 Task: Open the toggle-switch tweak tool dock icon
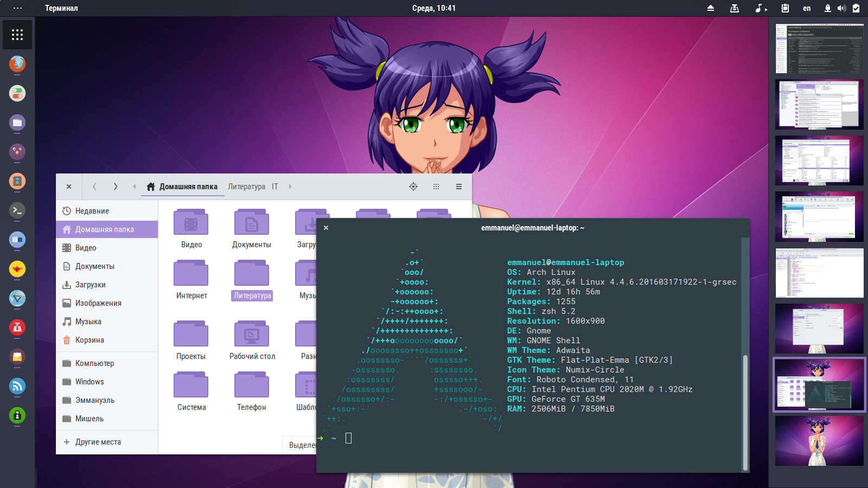(x=17, y=93)
